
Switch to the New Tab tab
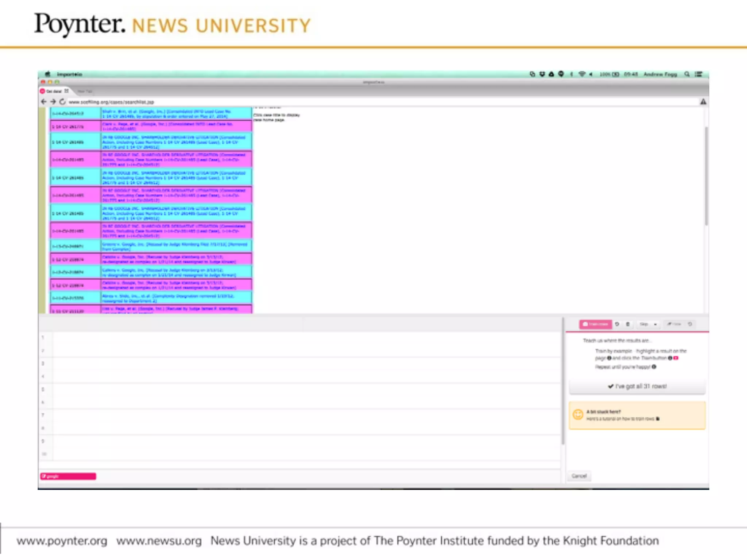point(85,91)
